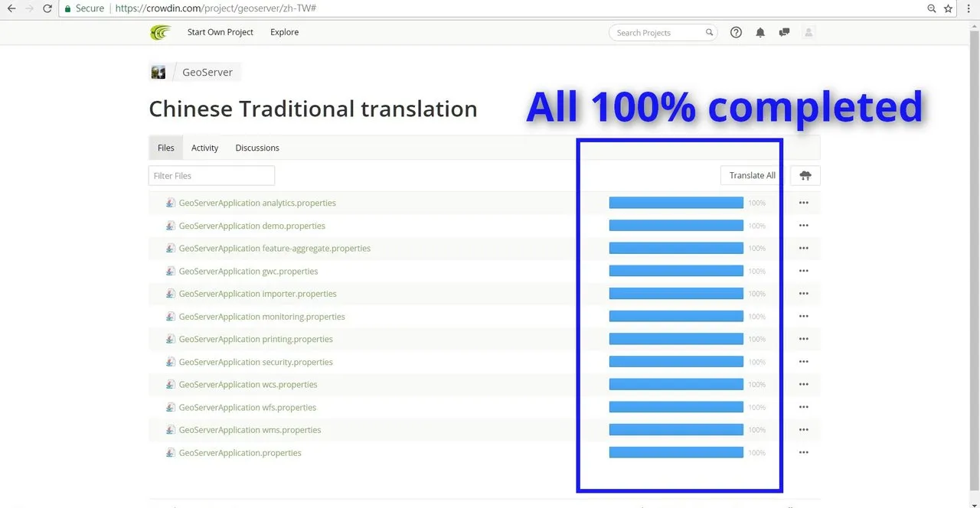Open more options for GeoServerApplication.properties row
The image size is (980, 508).
click(803, 452)
